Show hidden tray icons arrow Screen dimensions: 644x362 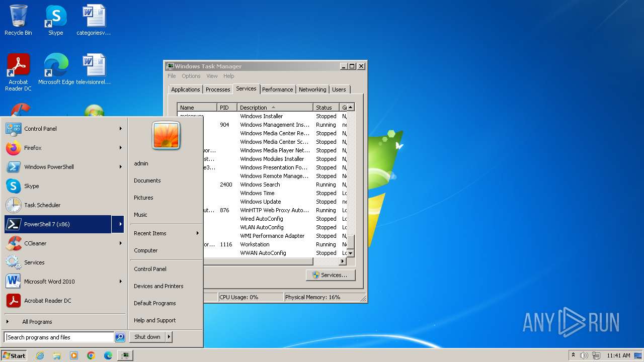[573, 355]
